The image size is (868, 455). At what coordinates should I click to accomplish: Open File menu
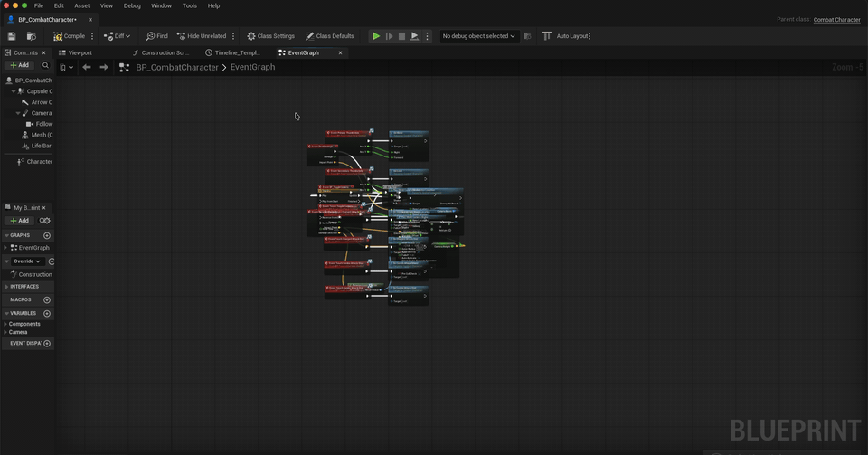(x=39, y=5)
